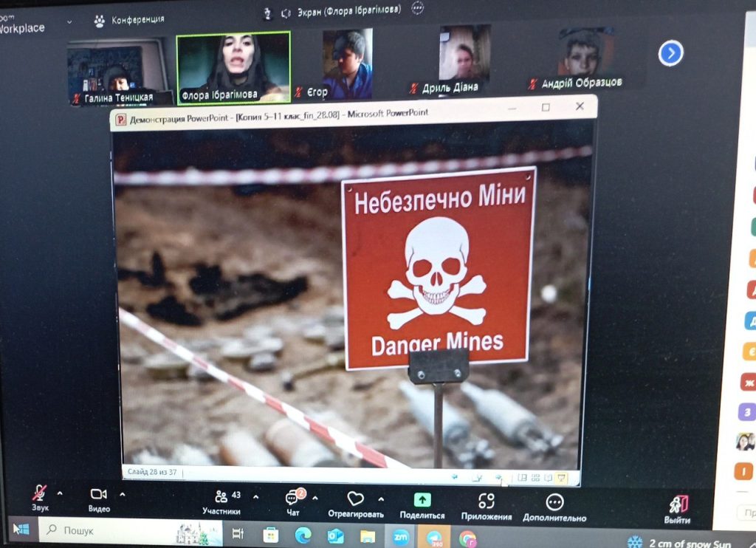The image size is (756, 548).
Task: Click the Пошук taskbar search box
Action: click(130, 532)
